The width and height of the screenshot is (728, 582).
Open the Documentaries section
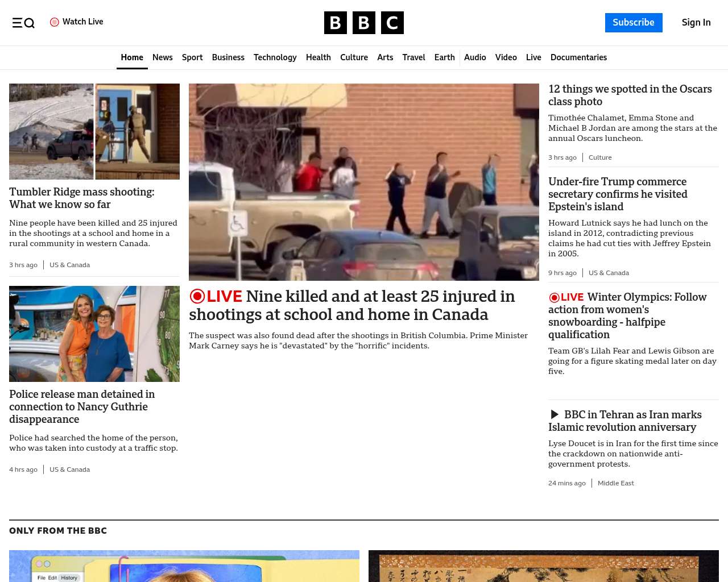coord(578,57)
